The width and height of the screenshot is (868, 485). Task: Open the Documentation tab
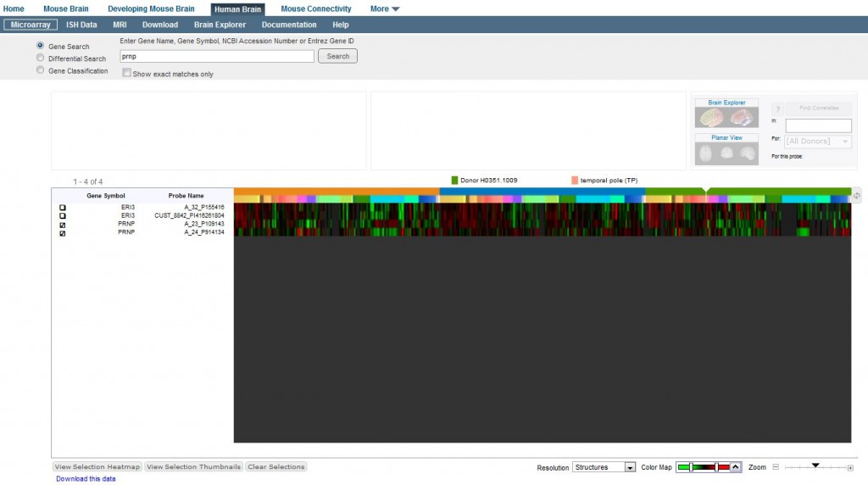pyautogui.click(x=289, y=25)
